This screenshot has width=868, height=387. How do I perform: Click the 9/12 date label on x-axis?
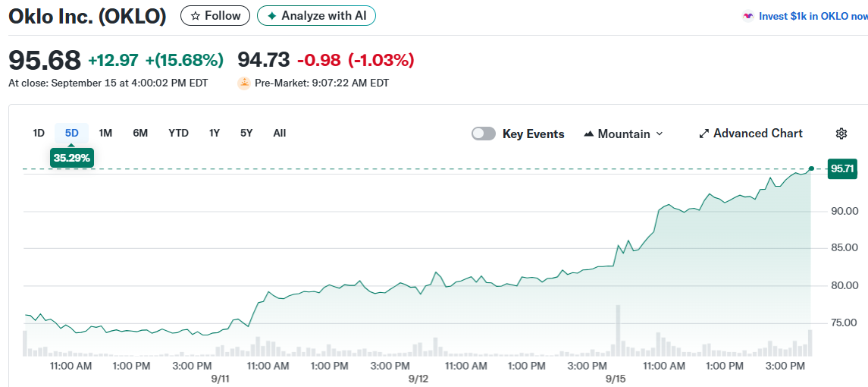(x=418, y=379)
